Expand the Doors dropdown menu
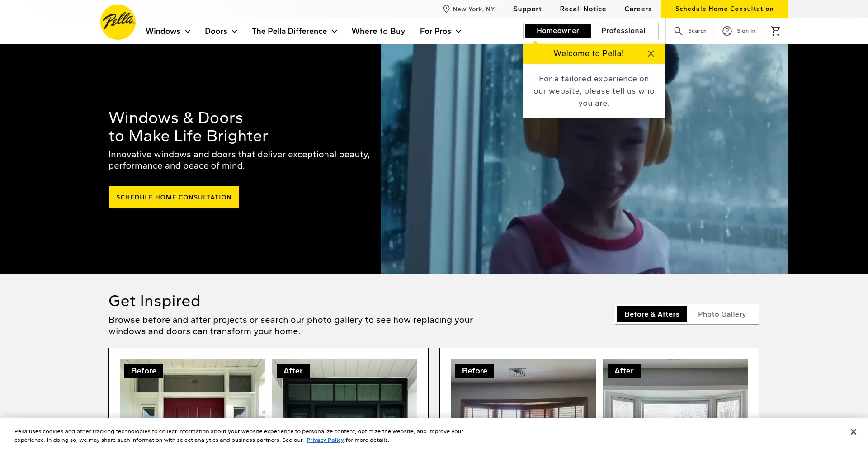Screen dimensions: 868x449 (221, 31)
